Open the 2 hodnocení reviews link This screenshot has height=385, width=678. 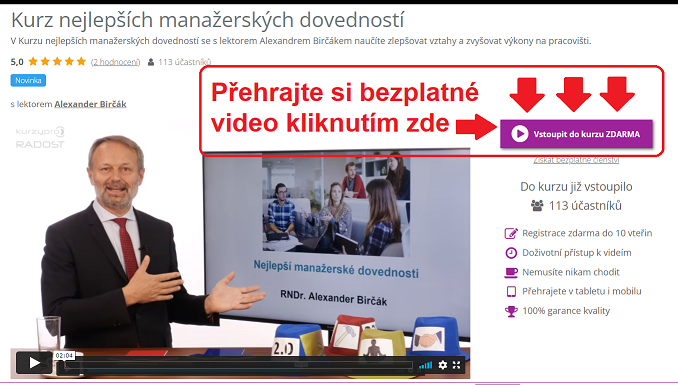[x=115, y=62]
